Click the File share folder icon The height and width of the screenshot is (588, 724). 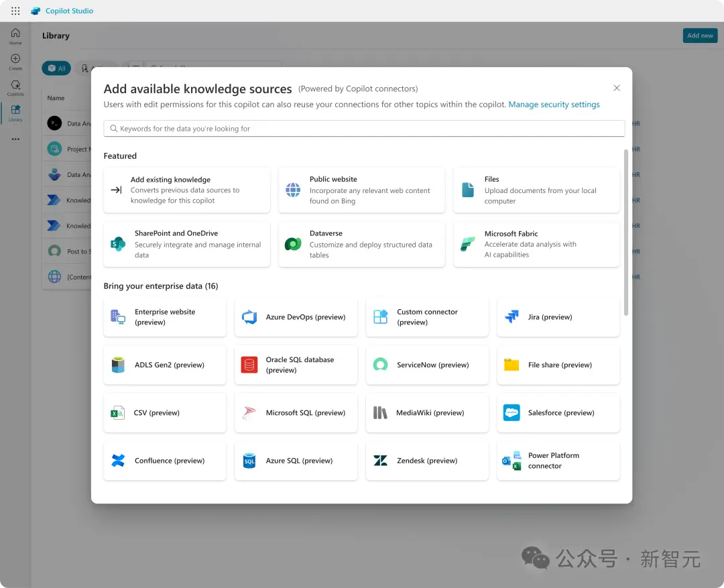point(511,365)
